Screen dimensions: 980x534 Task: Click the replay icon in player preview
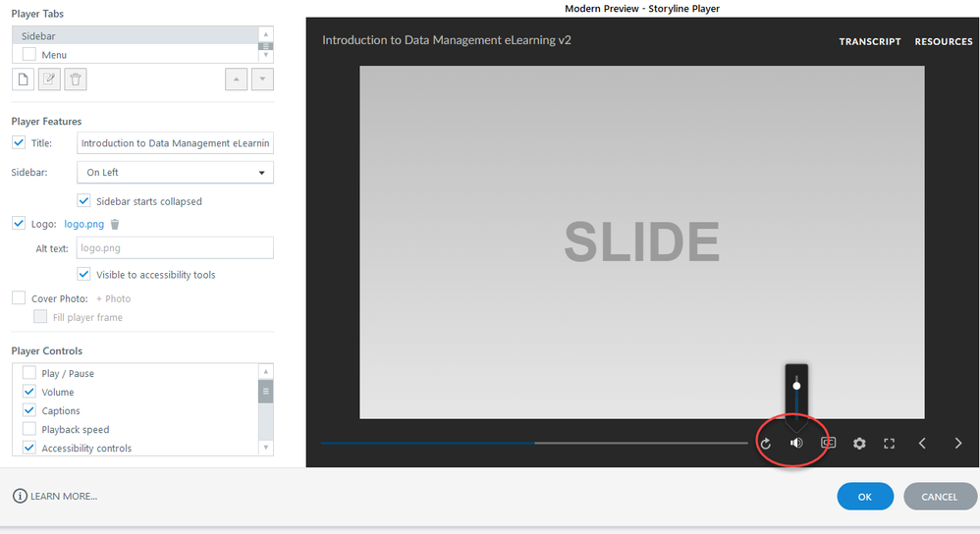(x=766, y=444)
